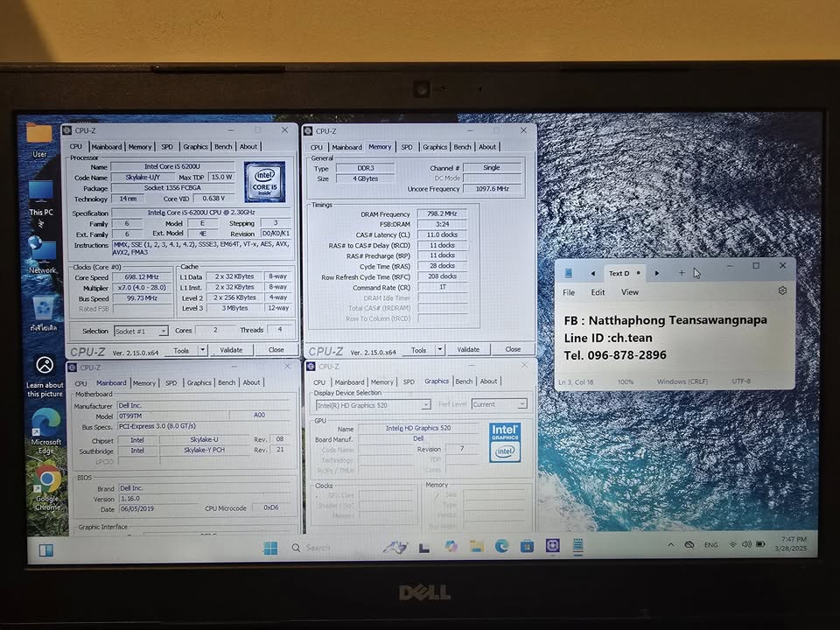
Task: Click the Intel Core i5 6200U name field
Action: tap(172, 166)
